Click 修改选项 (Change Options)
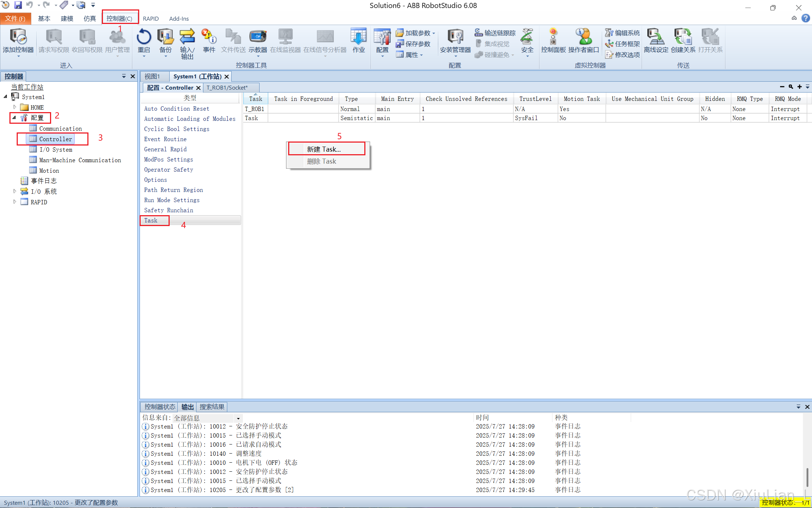Screen dimensions: 812x508 tap(622, 55)
